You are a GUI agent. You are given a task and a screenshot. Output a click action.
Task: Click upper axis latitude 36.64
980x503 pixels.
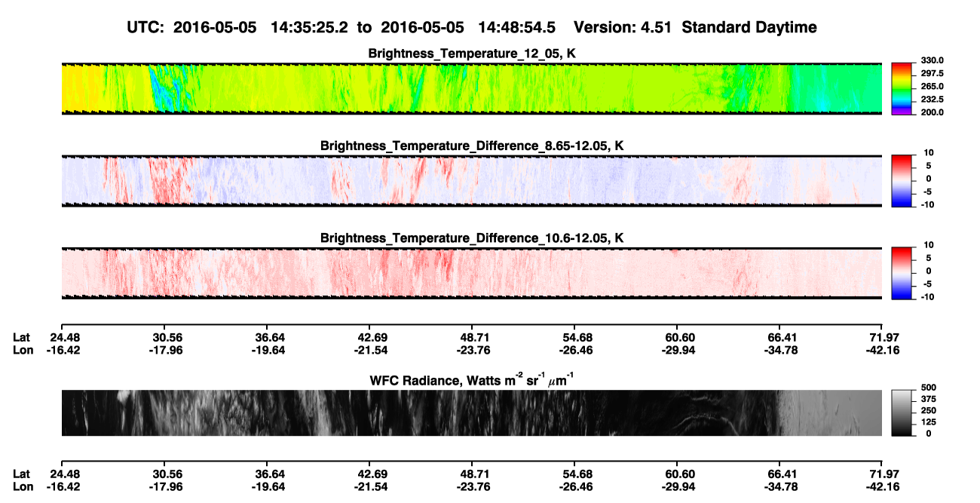point(267,337)
